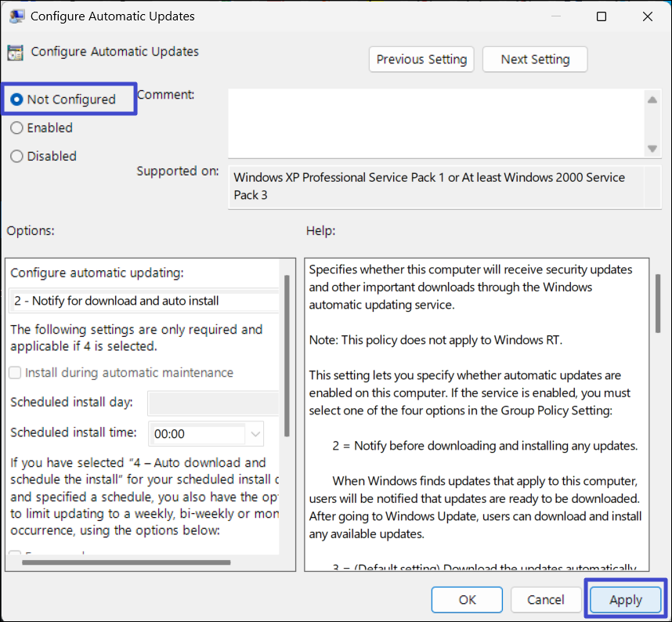The height and width of the screenshot is (622, 672).
Task: Open the Configure automatic updating dropdown
Action: 145,301
